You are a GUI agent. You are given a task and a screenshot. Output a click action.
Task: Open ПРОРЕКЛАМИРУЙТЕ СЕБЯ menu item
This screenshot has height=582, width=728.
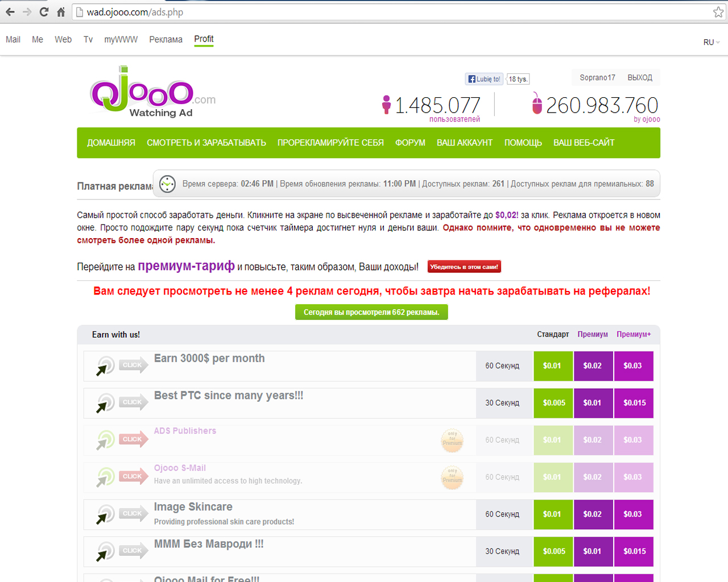pos(330,143)
